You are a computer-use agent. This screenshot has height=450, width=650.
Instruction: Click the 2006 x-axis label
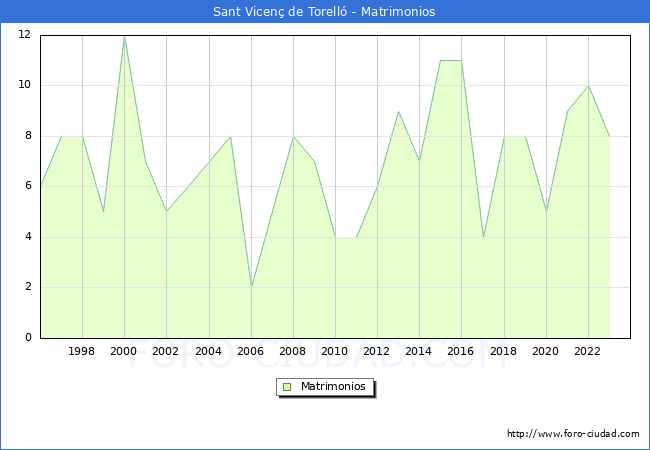coord(250,351)
